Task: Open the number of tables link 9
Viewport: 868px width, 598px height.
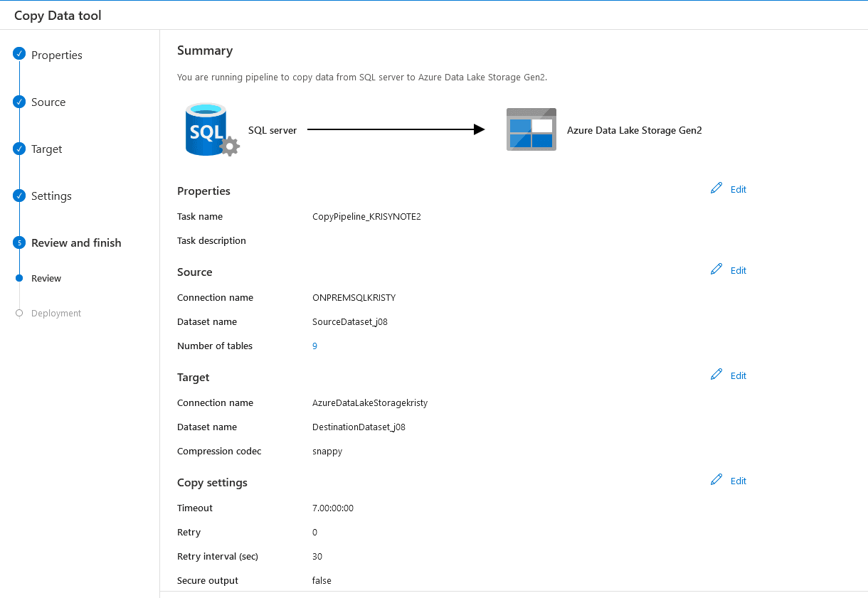Action: click(x=314, y=346)
